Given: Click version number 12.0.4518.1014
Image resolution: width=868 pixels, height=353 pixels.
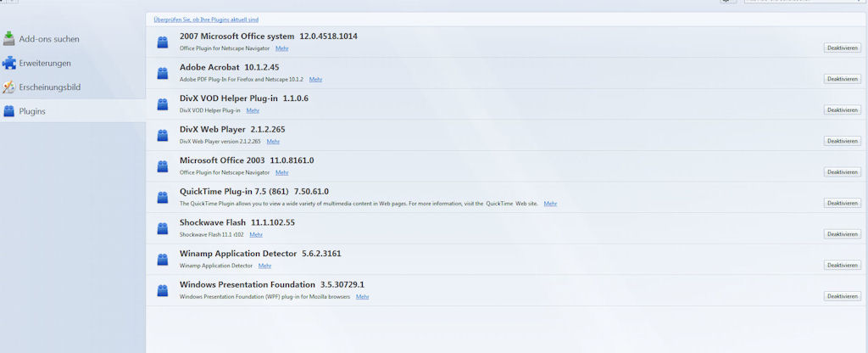Looking at the screenshot, I should click(328, 36).
